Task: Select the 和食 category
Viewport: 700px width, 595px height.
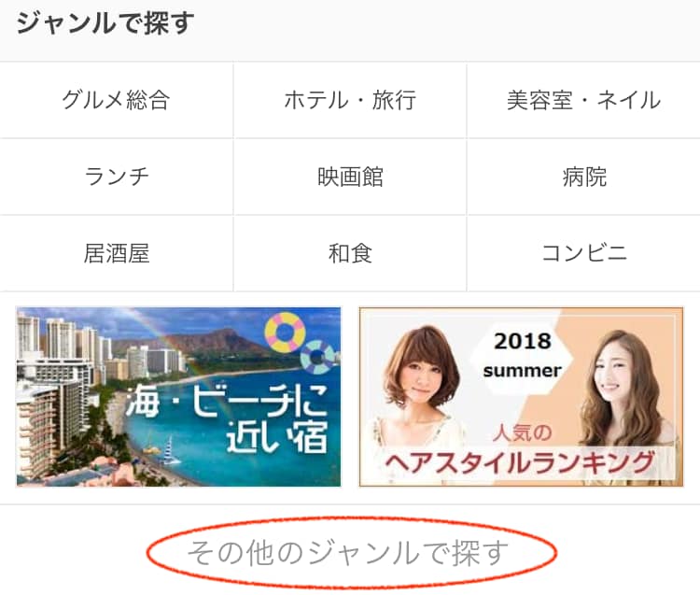Action: click(x=350, y=254)
